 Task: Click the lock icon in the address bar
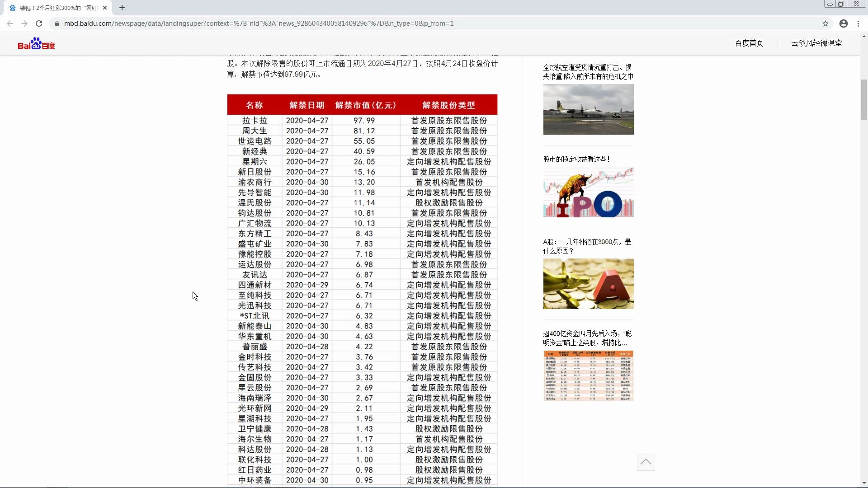click(x=57, y=23)
